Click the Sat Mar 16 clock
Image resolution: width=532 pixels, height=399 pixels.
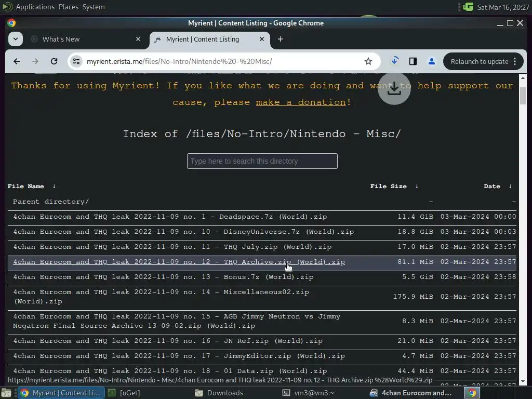[503, 7]
